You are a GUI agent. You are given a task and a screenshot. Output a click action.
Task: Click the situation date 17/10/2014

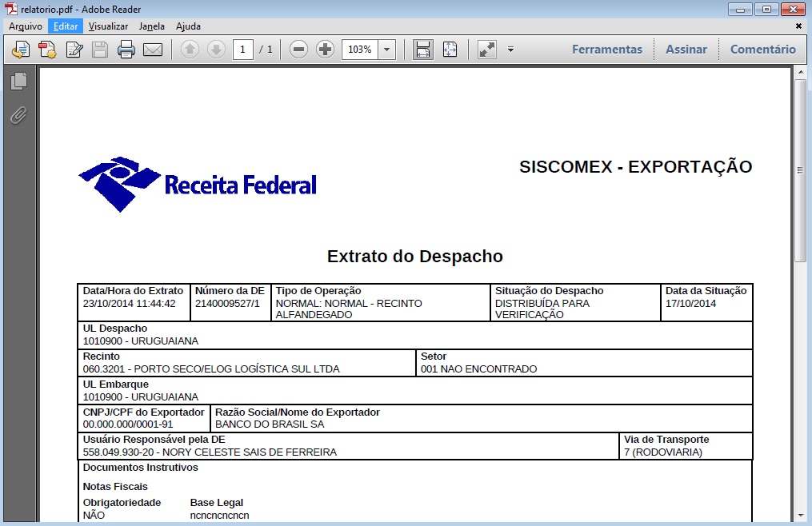tap(691, 304)
